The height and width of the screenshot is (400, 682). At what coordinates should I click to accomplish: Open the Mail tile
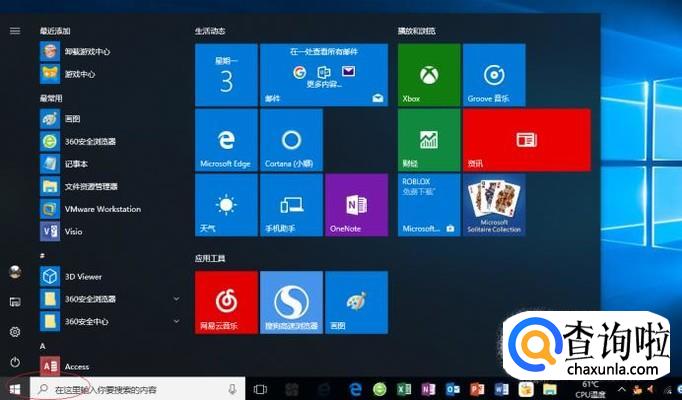point(324,75)
